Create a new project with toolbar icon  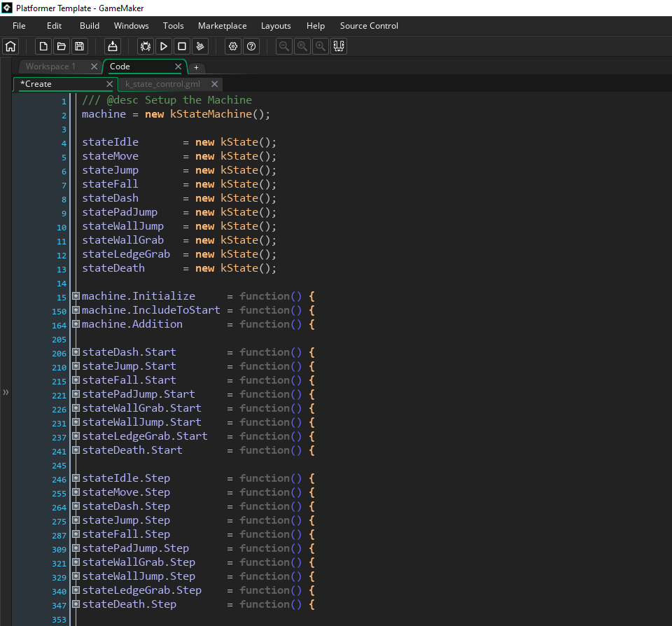[x=43, y=47]
